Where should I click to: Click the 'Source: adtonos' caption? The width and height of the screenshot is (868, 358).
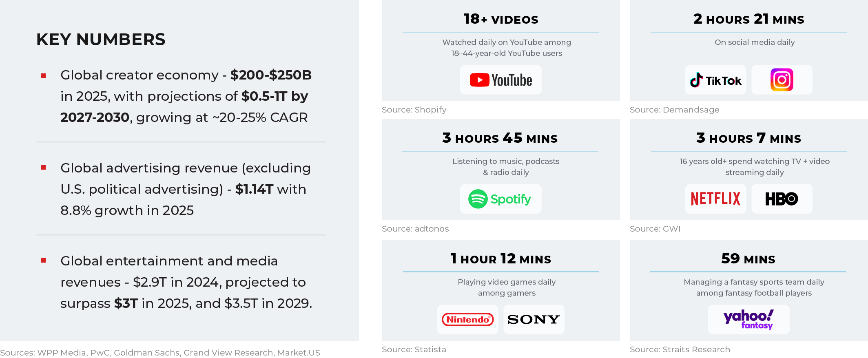coord(415,229)
